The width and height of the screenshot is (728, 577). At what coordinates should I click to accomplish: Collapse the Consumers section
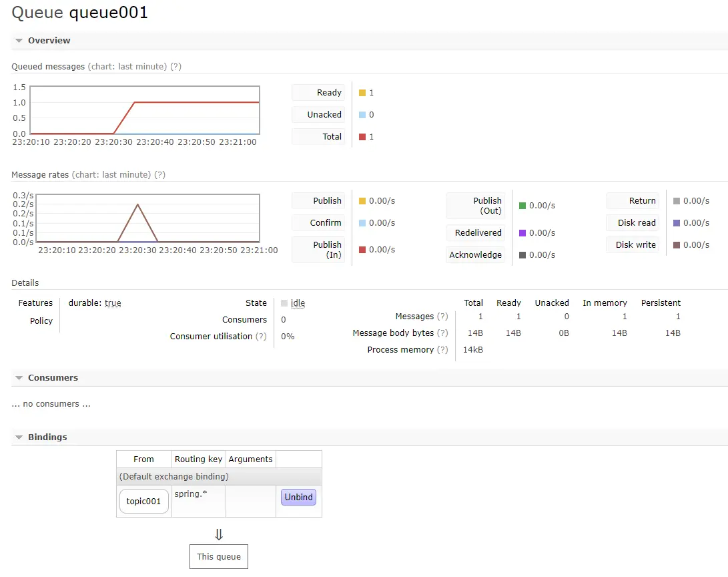53,378
